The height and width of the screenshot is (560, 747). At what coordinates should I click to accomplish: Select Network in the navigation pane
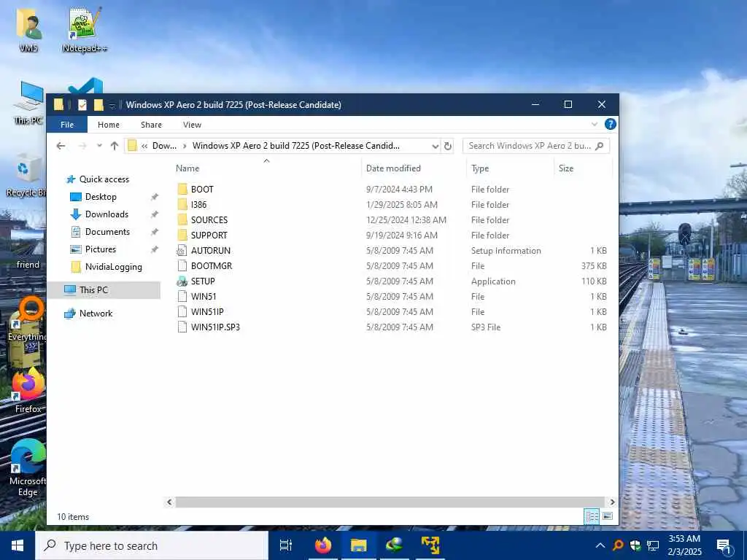click(96, 314)
